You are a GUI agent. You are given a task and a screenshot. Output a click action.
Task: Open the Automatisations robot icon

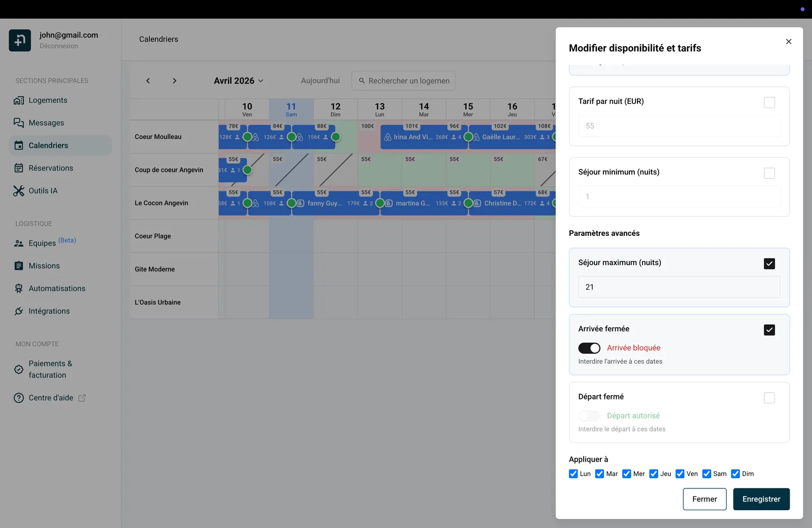point(19,289)
